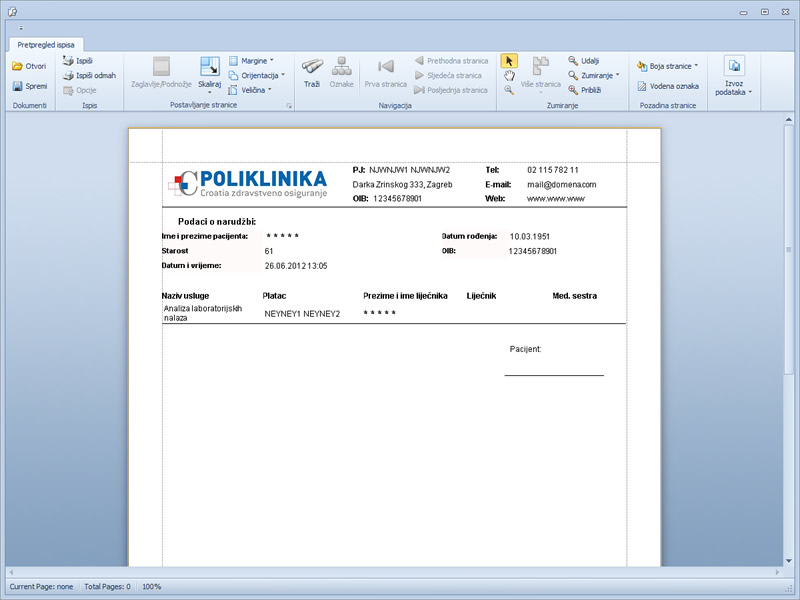Open Zaglavlje/Podnožje header footer editor
This screenshot has width=800, height=600.
click(x=161, y=73)
